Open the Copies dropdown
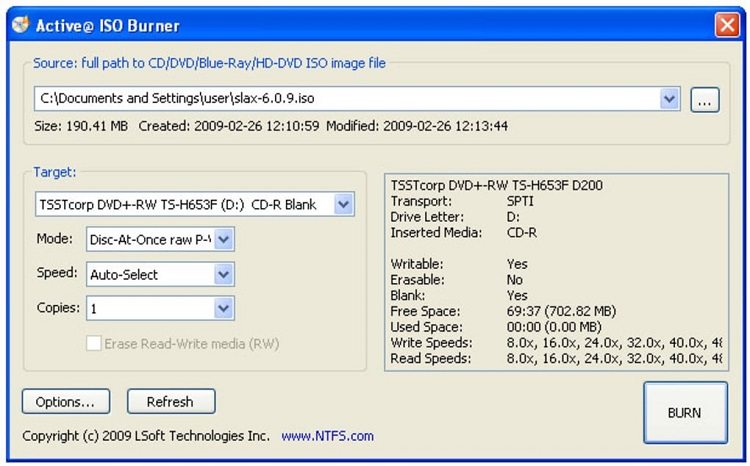 pyautogui.click(x=223, y=309)
